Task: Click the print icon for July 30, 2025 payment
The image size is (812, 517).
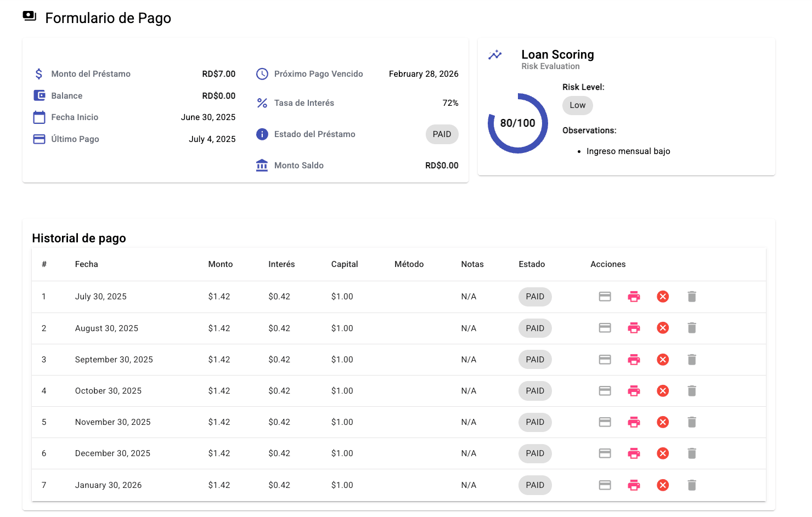Action: coord(634,297)
